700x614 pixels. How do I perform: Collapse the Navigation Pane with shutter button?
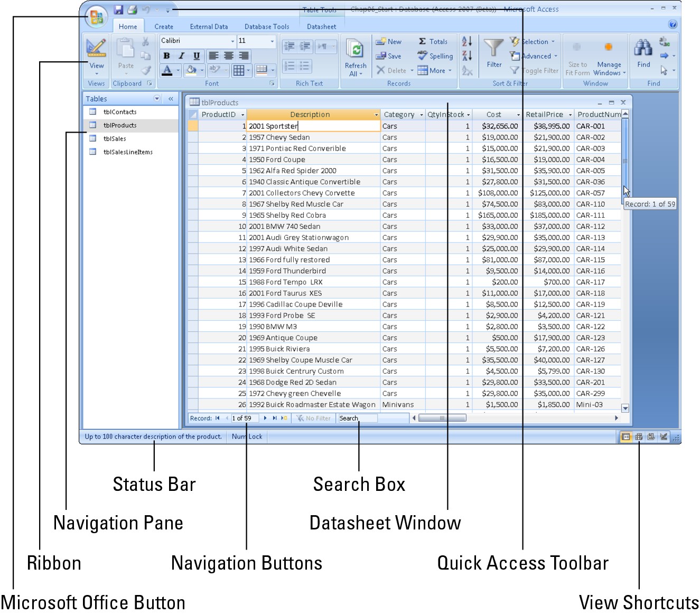click(x=171, y=99)
